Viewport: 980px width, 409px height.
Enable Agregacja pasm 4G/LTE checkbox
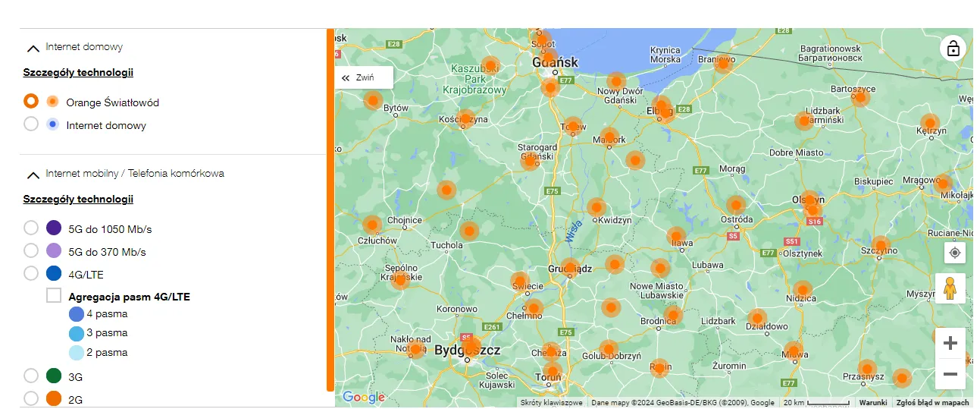pyautogui.click(x=54, y=296)
